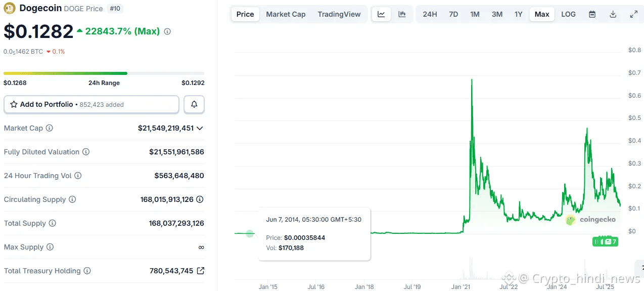Click the tooltip Vol $170,188
644x291 pixels.
[291, 248]
